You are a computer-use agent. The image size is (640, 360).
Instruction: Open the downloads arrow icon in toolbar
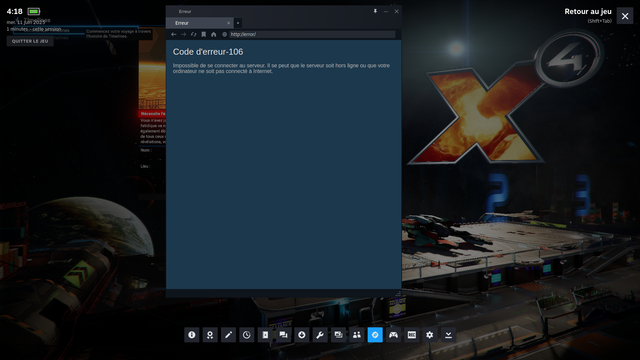pyautogui.click(x=302, y=335)
